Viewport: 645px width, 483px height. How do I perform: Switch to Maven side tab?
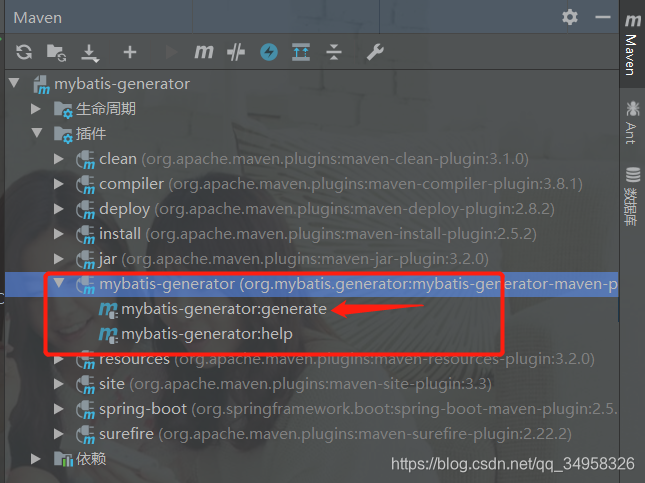tap(632, 44)
